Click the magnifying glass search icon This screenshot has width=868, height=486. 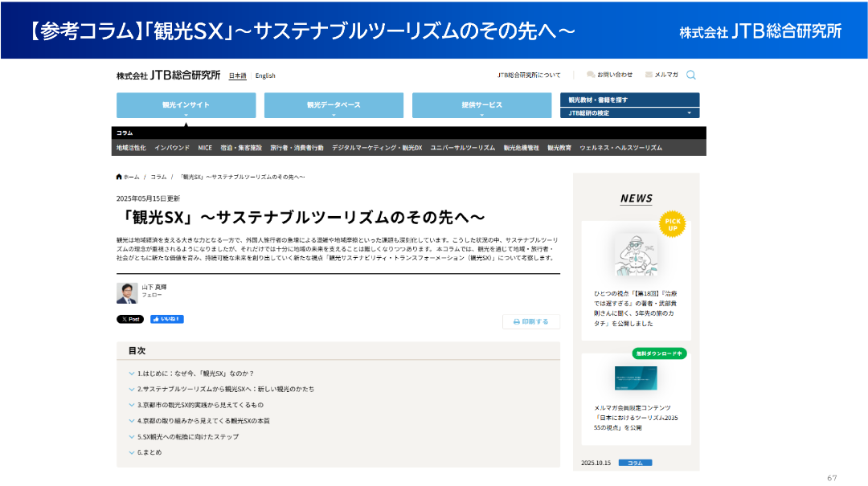[x=691, y=75]
